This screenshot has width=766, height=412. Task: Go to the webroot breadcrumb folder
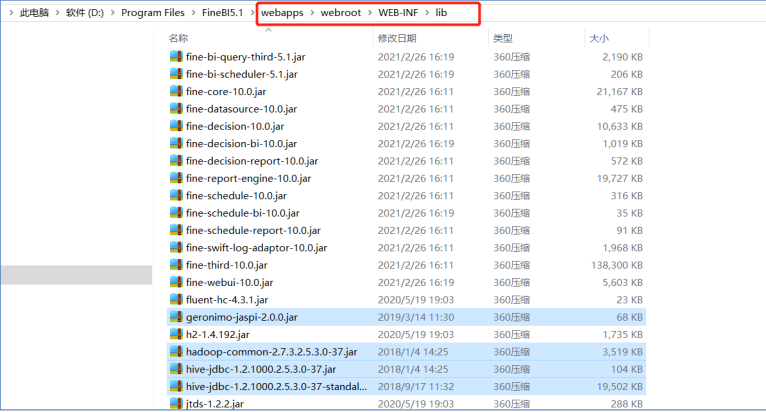[340, 13]
